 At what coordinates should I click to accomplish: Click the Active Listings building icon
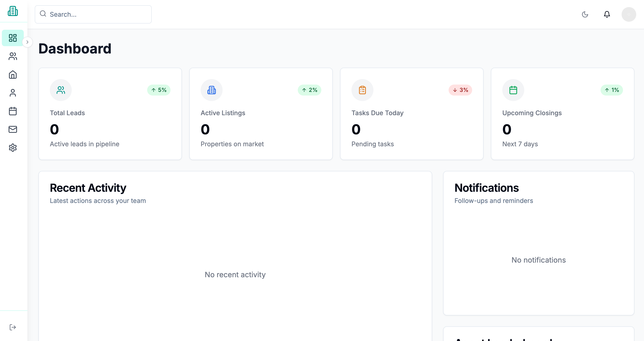211,90
